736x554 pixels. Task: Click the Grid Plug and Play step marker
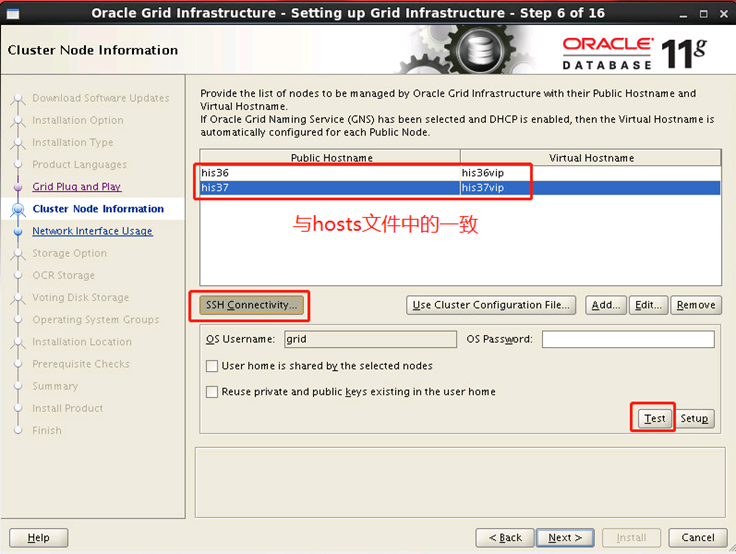(x=18, y=187)
